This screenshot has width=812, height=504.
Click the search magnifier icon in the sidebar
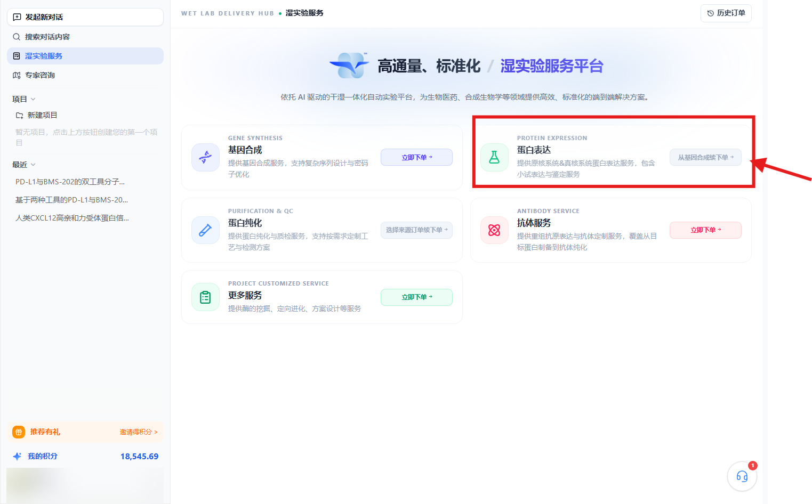17,37
